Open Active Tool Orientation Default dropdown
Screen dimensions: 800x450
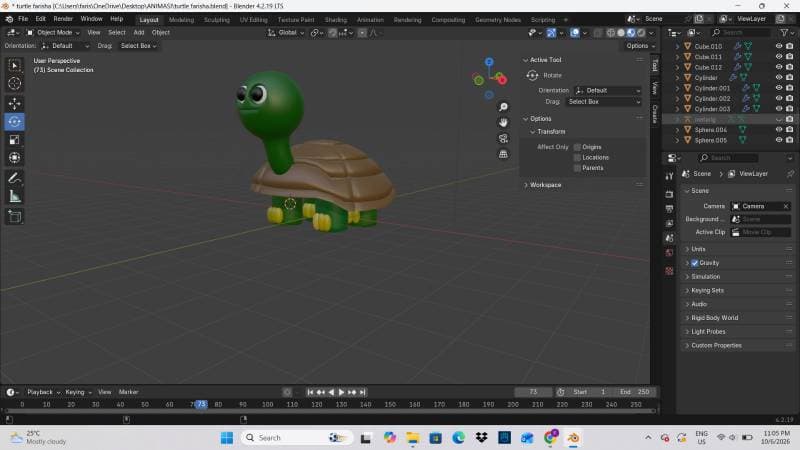coord(608,90)
